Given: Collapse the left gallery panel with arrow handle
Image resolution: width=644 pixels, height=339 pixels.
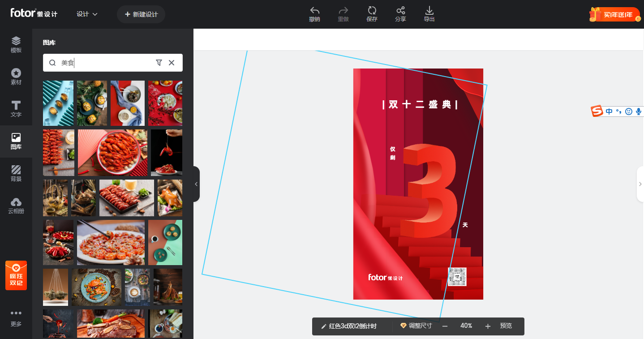Looking at the screenshot, I should click(196, 184).
